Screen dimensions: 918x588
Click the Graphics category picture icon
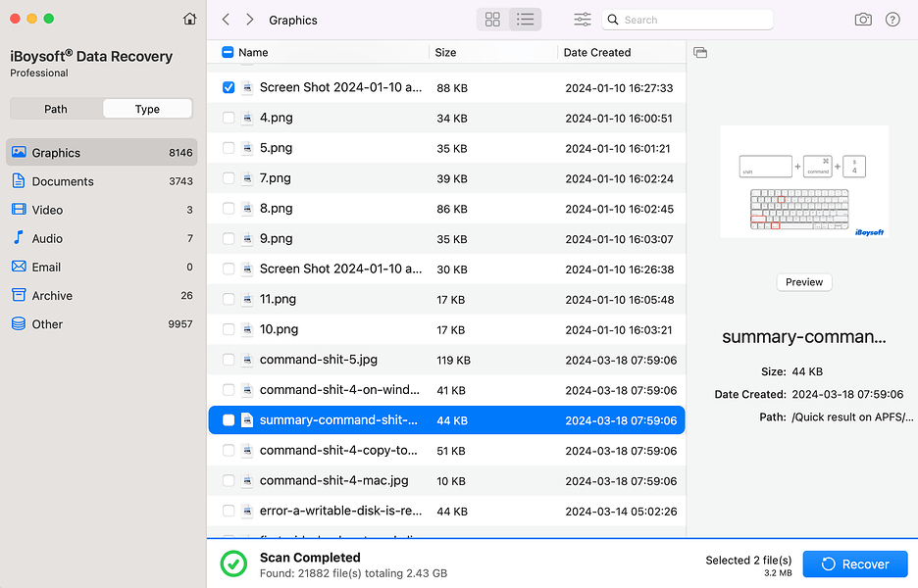(19, 152)
